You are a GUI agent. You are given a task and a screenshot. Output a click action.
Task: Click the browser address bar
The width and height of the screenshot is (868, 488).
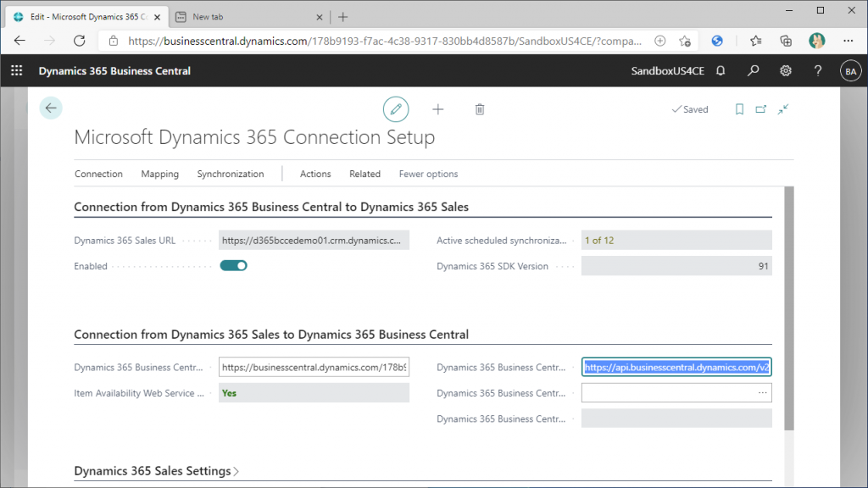tap(385, 41)
